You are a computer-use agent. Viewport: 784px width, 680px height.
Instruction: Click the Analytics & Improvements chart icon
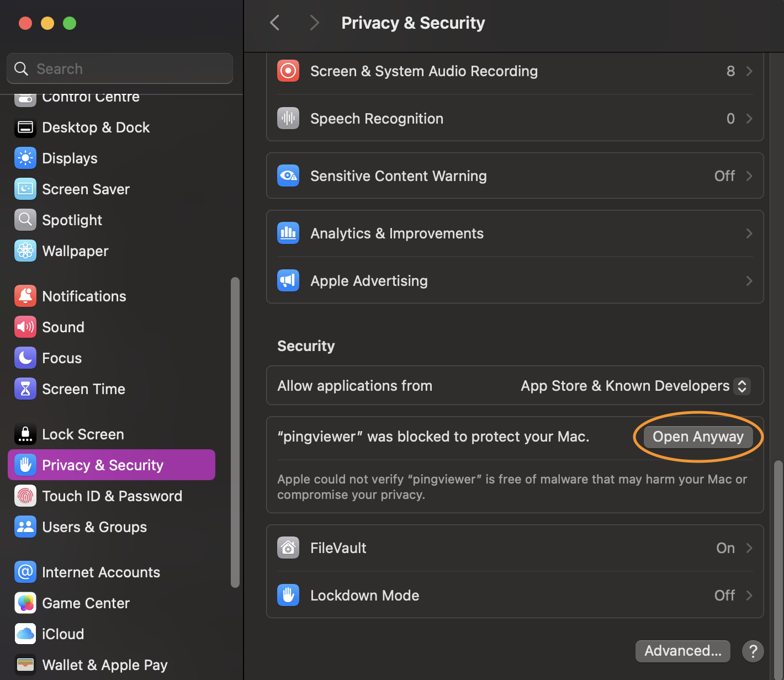[288, 233]
